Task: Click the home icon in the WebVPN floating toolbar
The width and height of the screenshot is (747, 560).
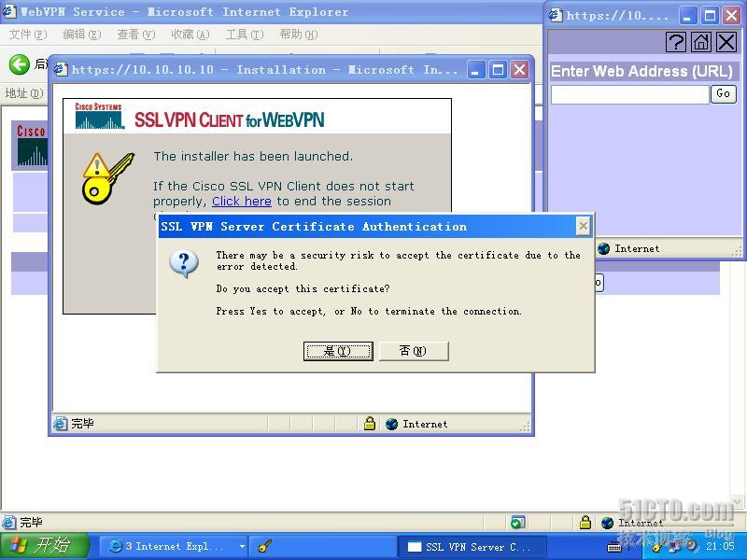Action: pyautogui.click(x=701, y=42)
